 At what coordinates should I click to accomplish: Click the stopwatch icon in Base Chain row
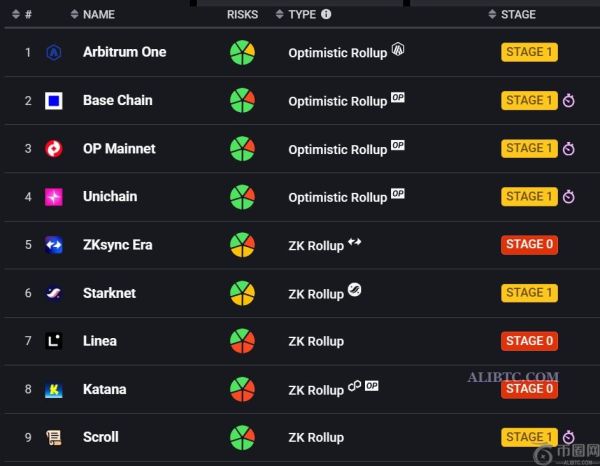(569, 101)
